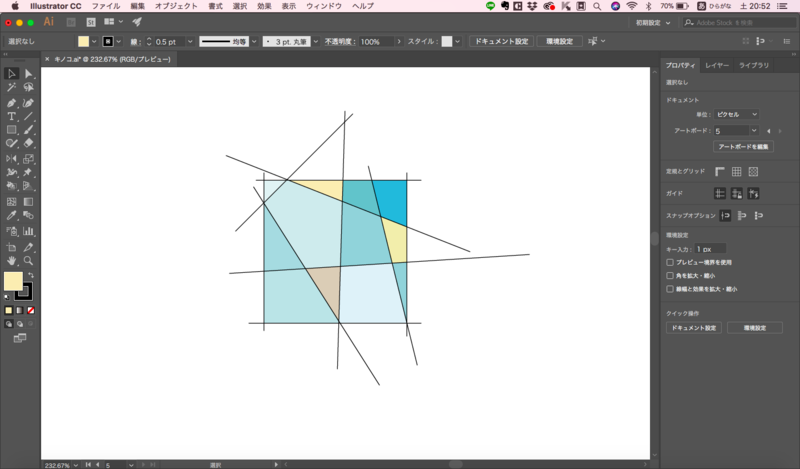Click ドキュメント設定 under クイック操作
Viewport: 800px width, 469px height.
694,328
